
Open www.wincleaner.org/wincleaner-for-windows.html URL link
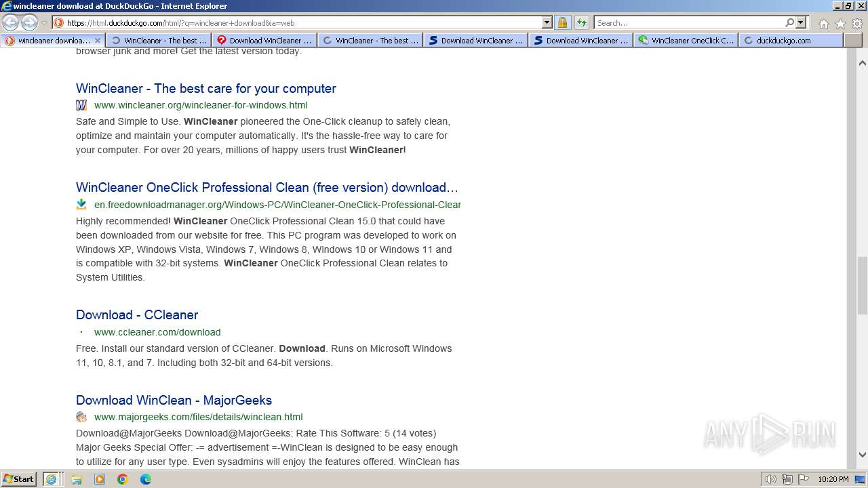click(x=201, y=105)
